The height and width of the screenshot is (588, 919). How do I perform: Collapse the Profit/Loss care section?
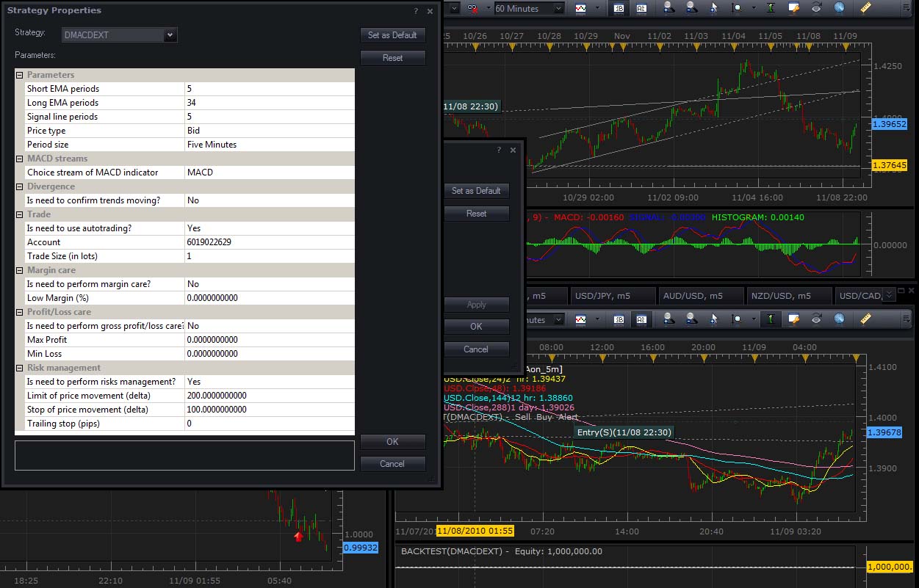coord(20,312)
